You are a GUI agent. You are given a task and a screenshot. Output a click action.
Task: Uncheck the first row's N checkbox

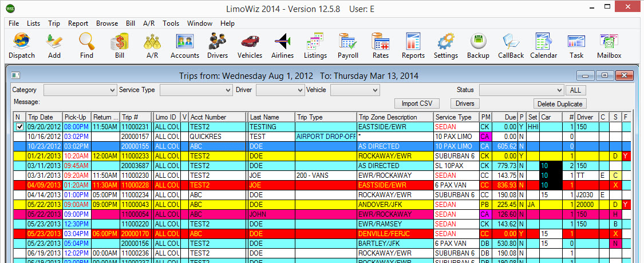(19, 127)
